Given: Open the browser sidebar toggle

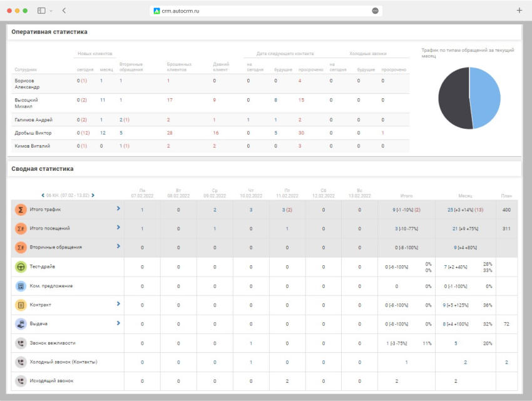Looking at the screenshot, I should click(x=41, y=11).
